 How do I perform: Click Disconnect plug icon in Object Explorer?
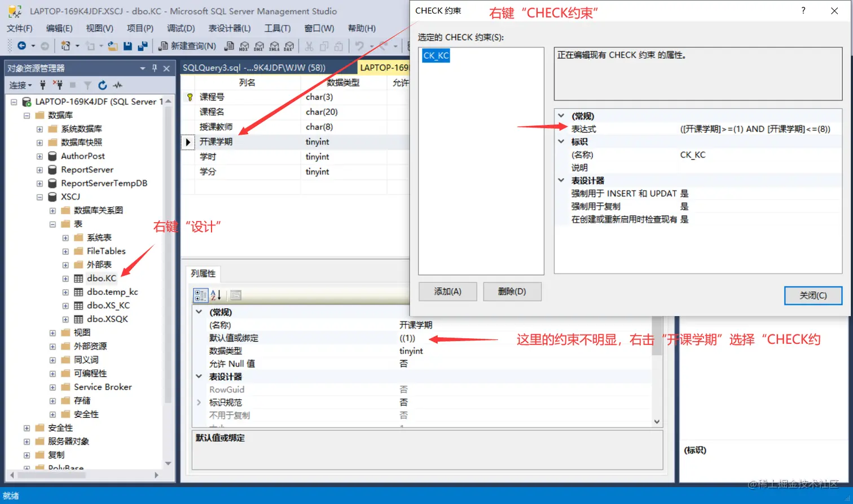coord(58,85)
